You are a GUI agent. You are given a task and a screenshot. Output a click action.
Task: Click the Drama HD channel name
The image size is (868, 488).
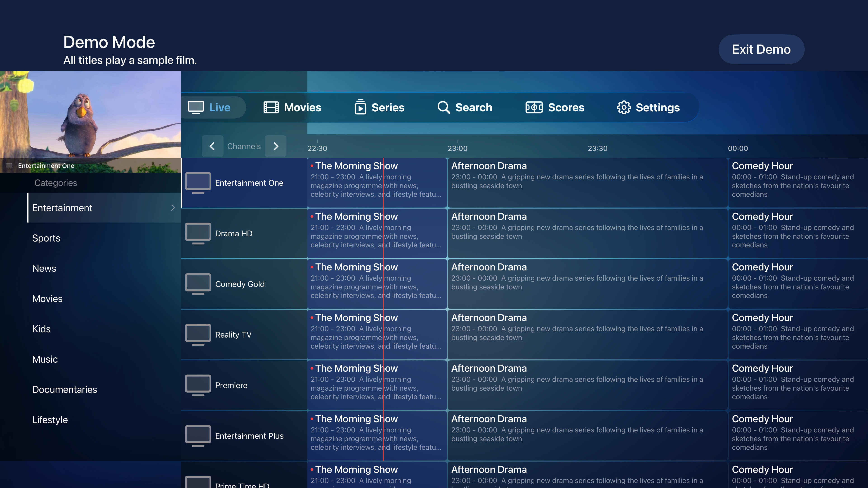point(234,233)
